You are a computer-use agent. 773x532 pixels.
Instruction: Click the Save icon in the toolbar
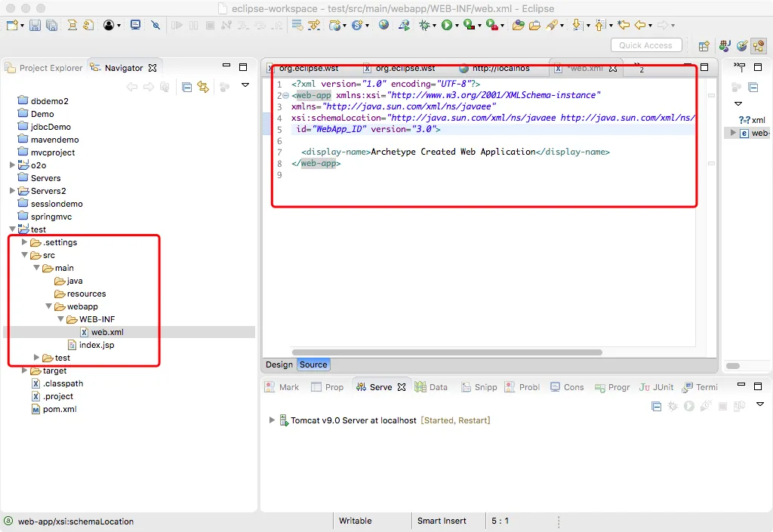[35, 25]
